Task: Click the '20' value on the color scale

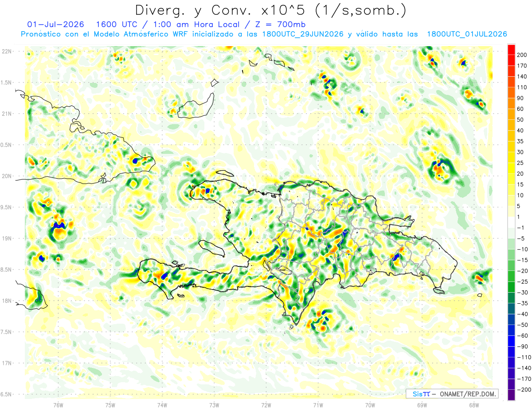Action: click(x=520, y=174)
